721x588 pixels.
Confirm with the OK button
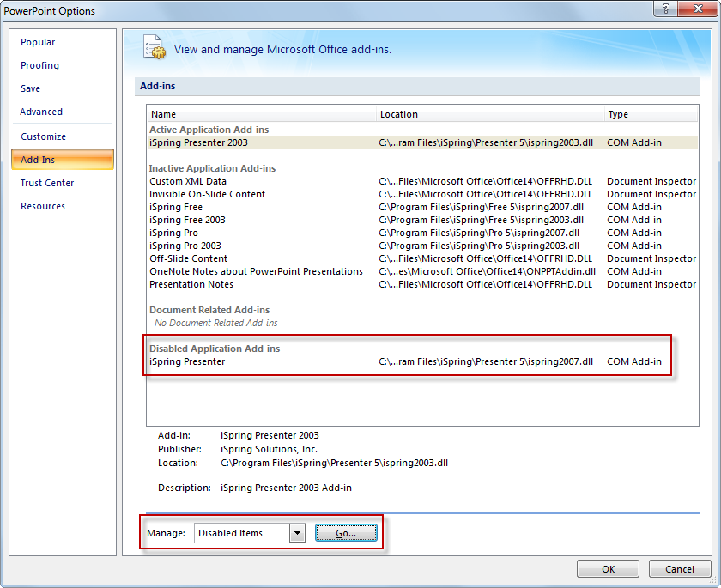pos(608,569)
